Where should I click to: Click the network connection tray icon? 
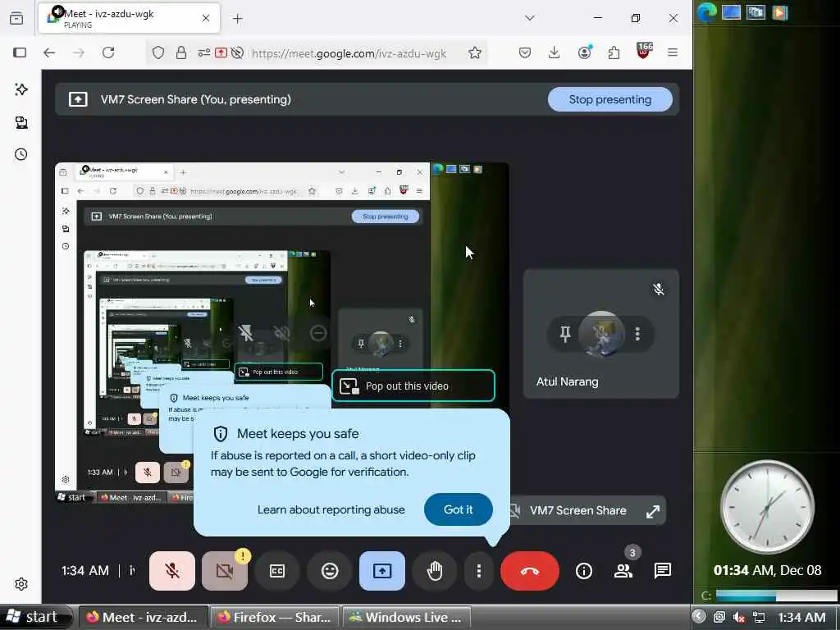[x=759, y=617]
